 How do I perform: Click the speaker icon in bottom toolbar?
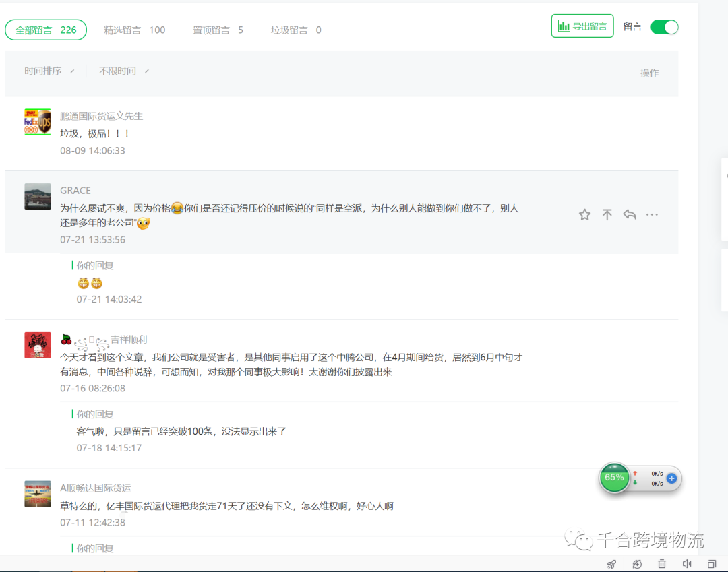687,563
